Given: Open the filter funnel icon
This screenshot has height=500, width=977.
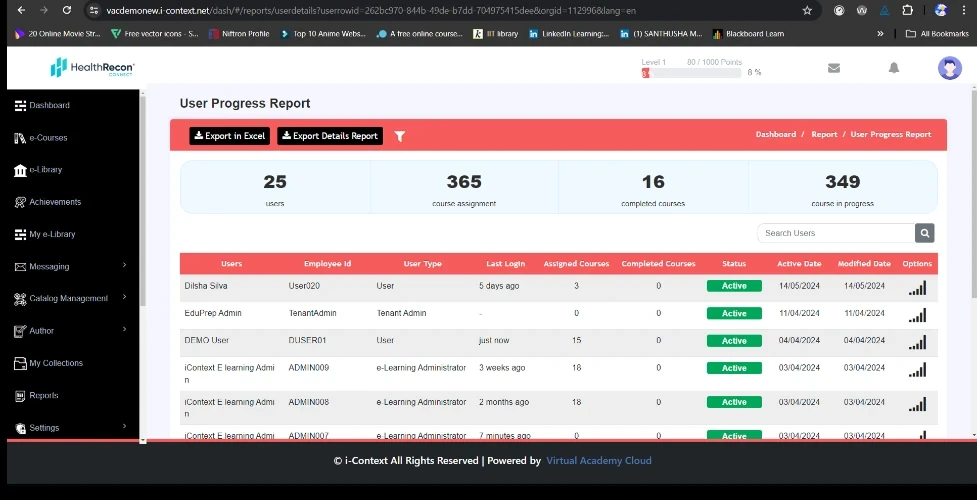Looking at the screenshot, I should click(x=400, y=136).
